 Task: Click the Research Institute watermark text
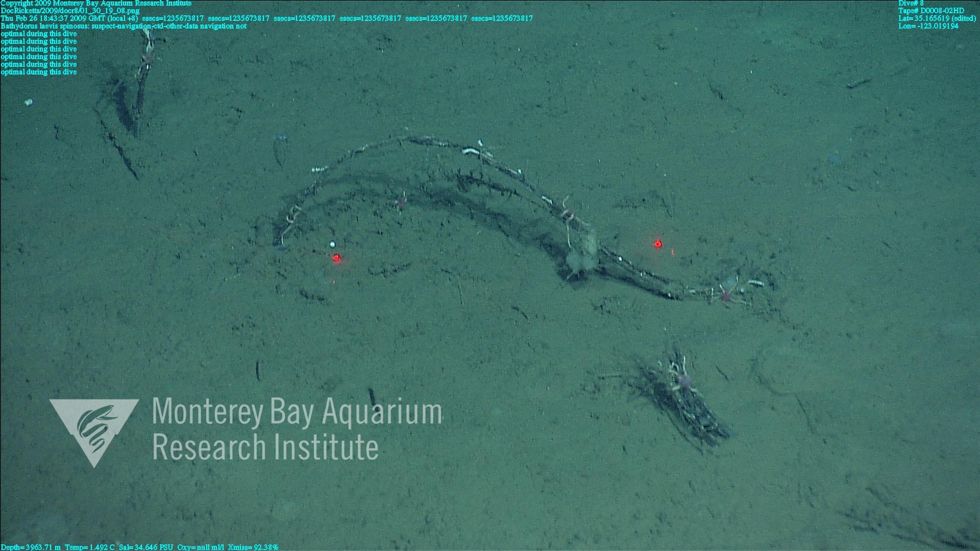tap(265, 447)
